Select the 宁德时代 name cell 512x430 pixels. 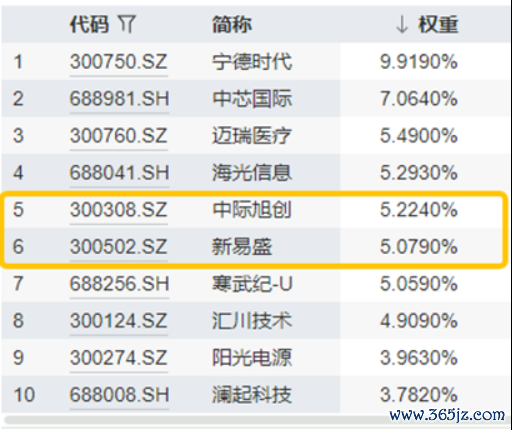pyautogui.click(x=252, y=62)
